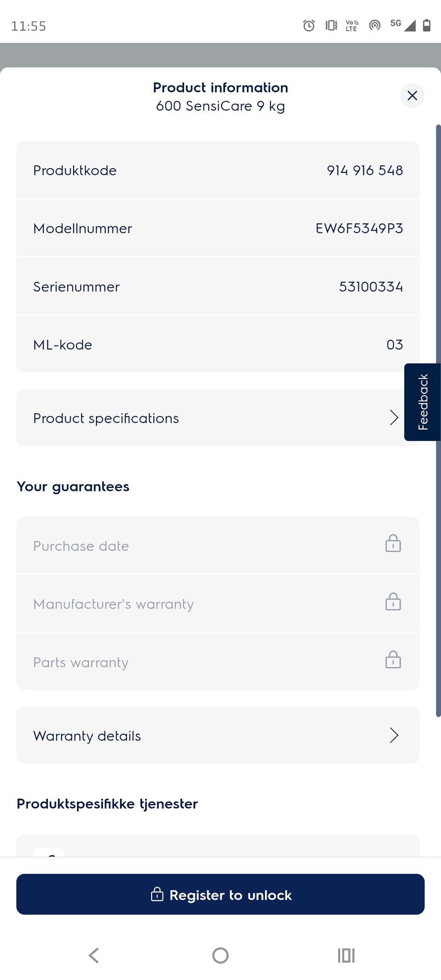Expand Product specifications chevron

tap(394, 418)
